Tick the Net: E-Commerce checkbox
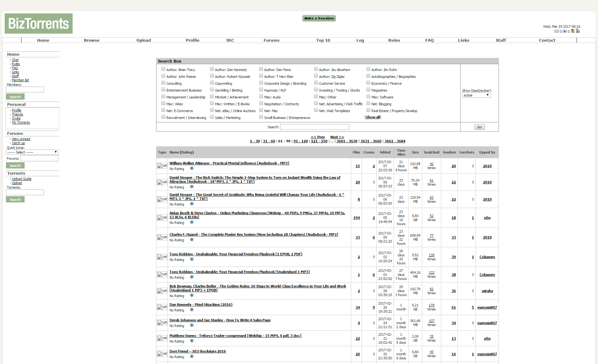This screenshot has width=598, height=364. pyautogui.click(x=163, y=110)
